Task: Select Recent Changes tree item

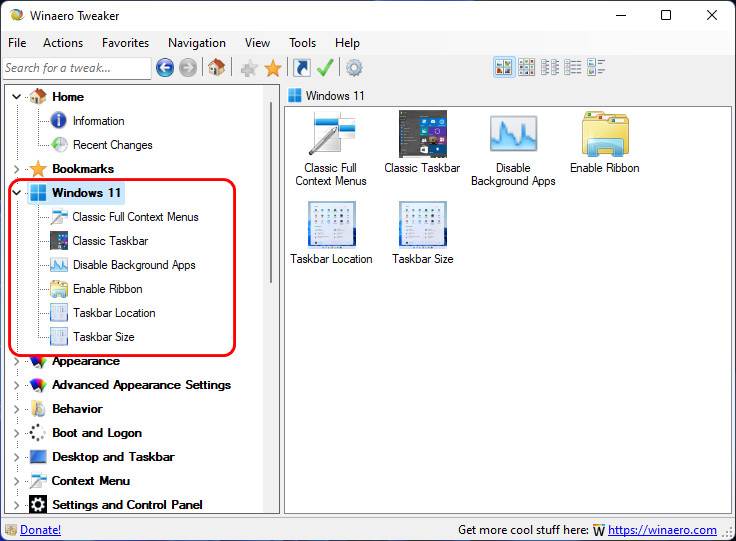Action: click(x=113, y=145)
